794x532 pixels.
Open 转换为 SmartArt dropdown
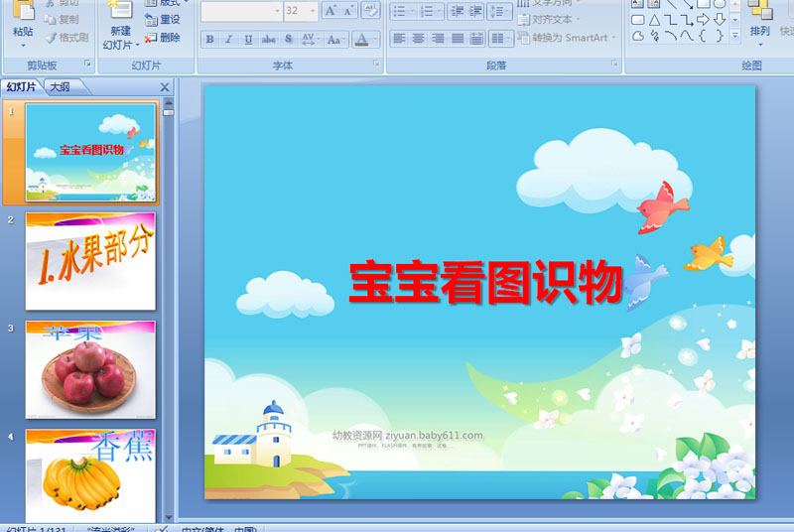(x=567, y=38)
